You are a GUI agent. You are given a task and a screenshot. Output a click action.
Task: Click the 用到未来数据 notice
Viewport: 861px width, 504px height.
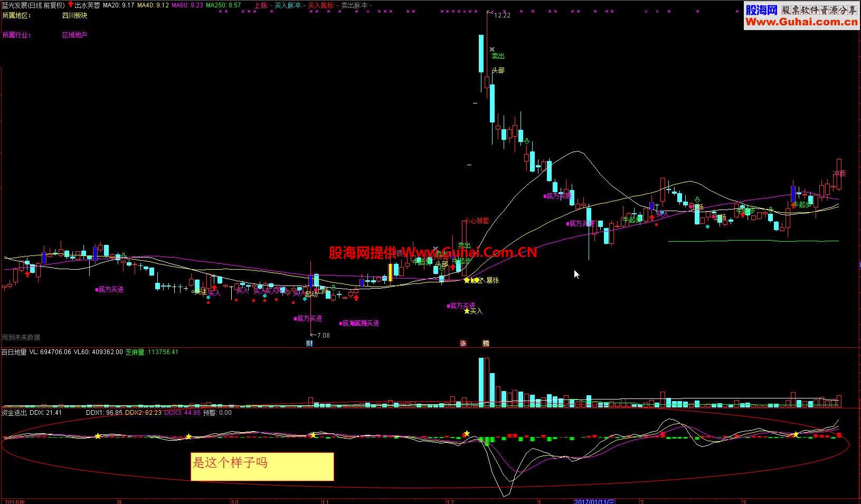[x=21, y=337]
